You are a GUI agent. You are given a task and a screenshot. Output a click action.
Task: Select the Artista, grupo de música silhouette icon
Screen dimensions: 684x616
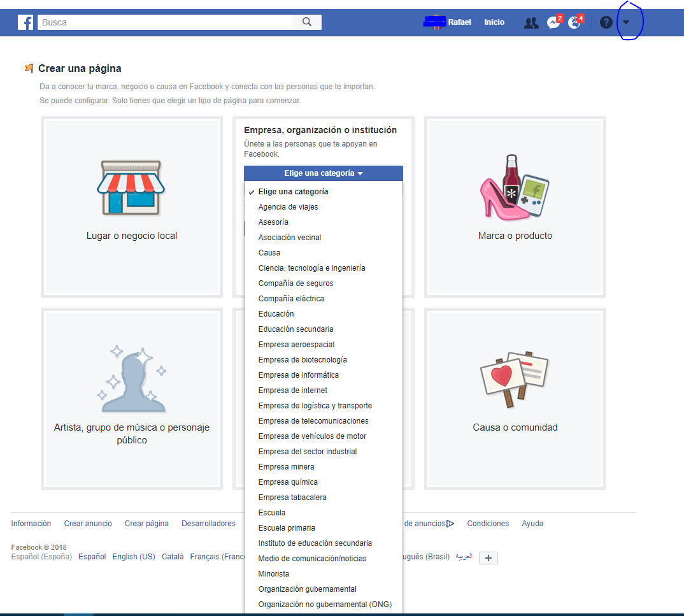(x=132, y=380)
